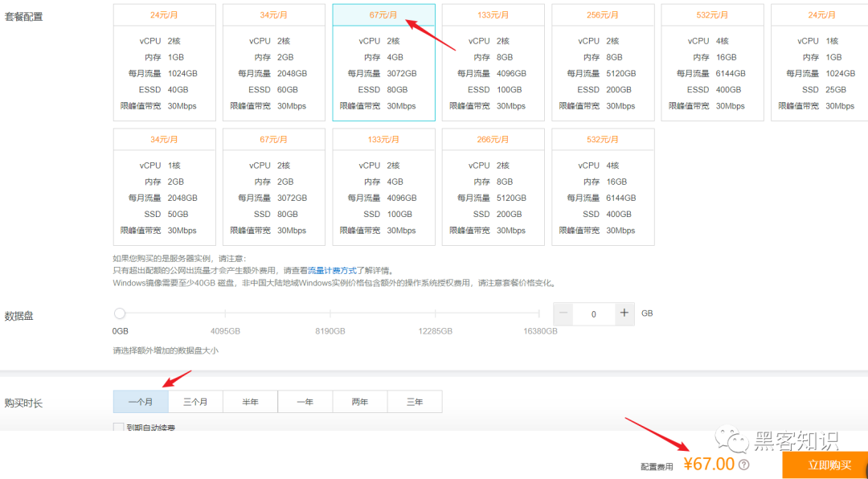Open the 流量计费方式 link
Viewport: 868px width, 479px height.
[332, 271]
